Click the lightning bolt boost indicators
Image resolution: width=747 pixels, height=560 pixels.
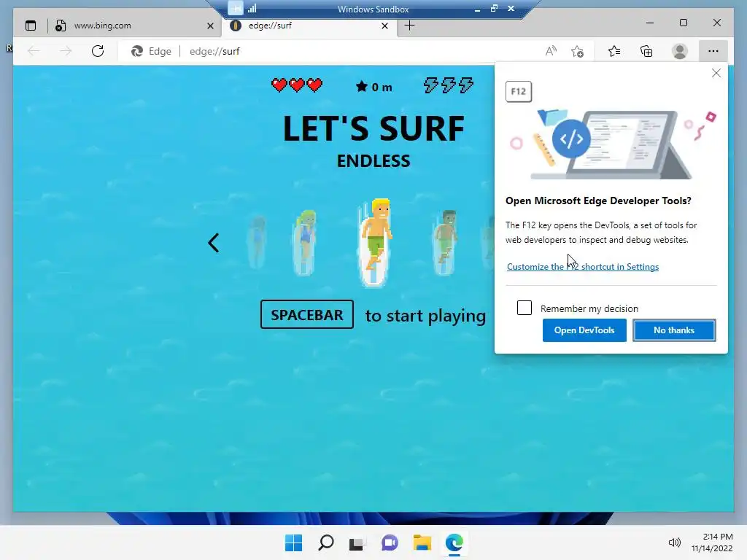(x=449, y=85)
